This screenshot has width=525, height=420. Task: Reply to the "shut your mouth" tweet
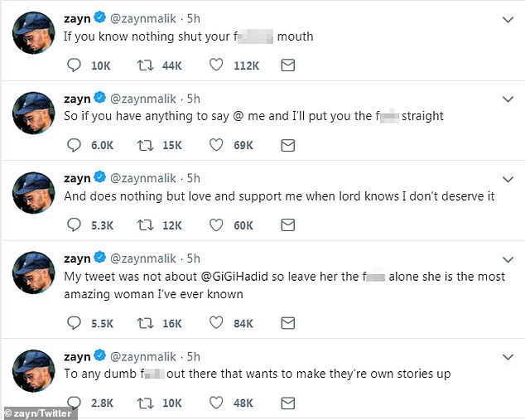(73, 65)
